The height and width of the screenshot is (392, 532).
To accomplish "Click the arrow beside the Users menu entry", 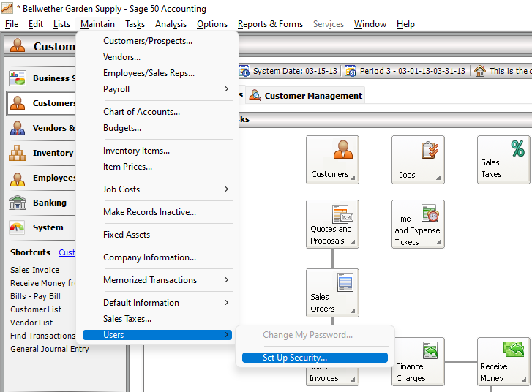I will tap(227, 335).
